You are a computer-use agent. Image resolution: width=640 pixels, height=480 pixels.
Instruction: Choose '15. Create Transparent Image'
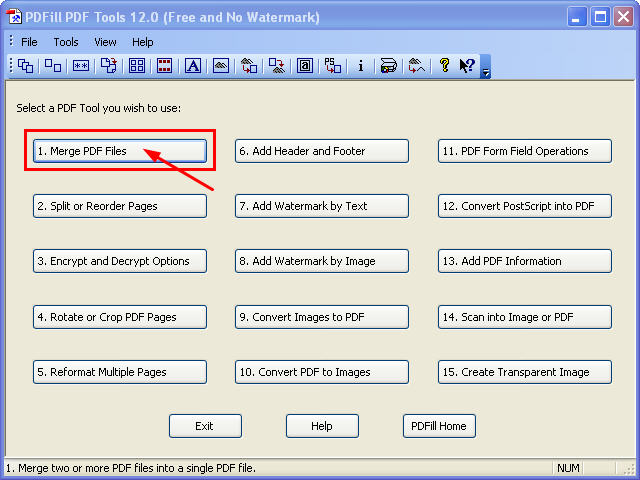(525, 372)
